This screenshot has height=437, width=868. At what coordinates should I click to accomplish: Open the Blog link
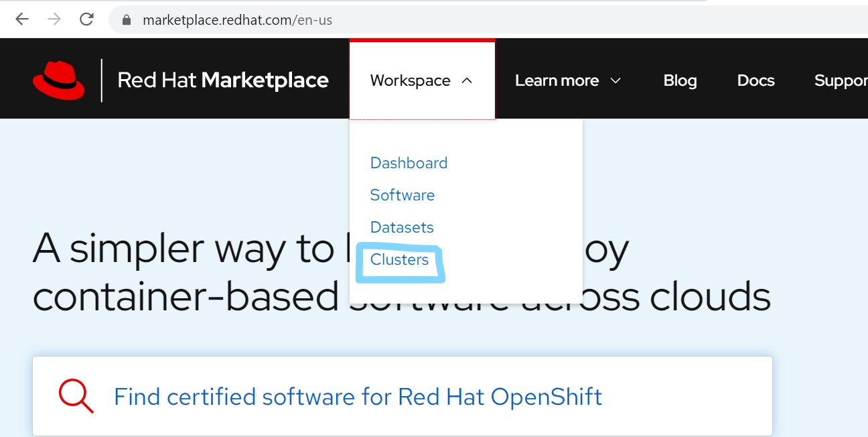tap(680, 80)
